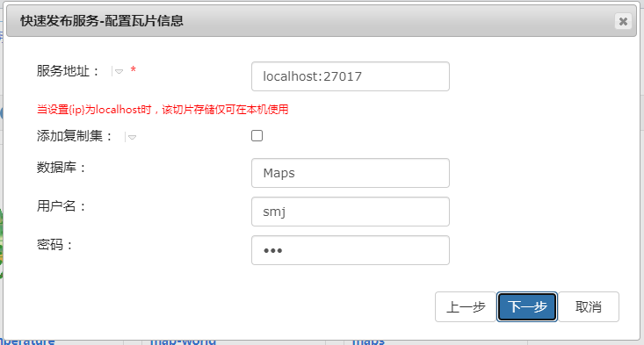Click the 数据库 label

(62, 168)
